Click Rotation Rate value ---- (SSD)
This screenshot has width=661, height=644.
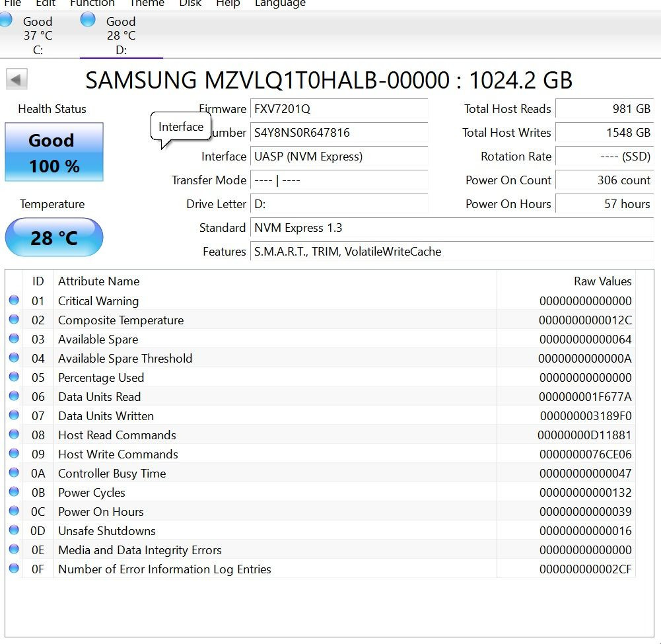click(604, 157)
